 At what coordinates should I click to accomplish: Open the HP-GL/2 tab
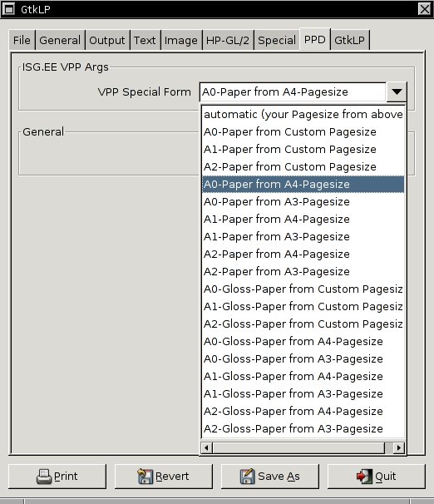click(x=228, y=41)
